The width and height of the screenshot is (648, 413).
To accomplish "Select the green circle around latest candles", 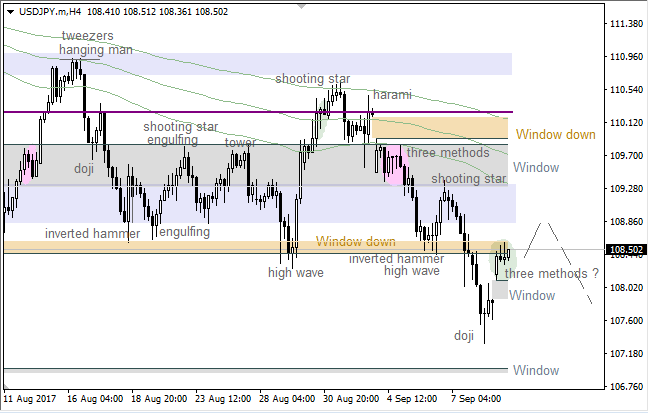I will [503, 259].
